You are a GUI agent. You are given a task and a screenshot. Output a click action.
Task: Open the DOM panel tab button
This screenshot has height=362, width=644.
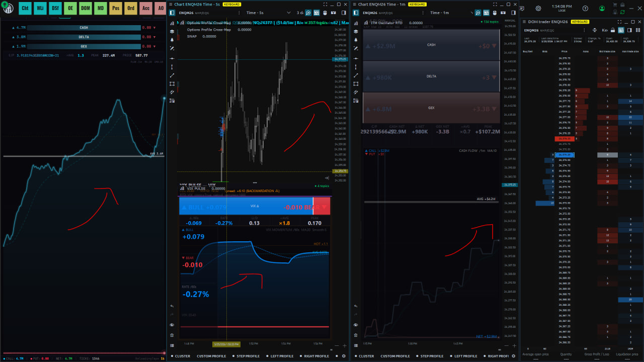coord(86,8)
